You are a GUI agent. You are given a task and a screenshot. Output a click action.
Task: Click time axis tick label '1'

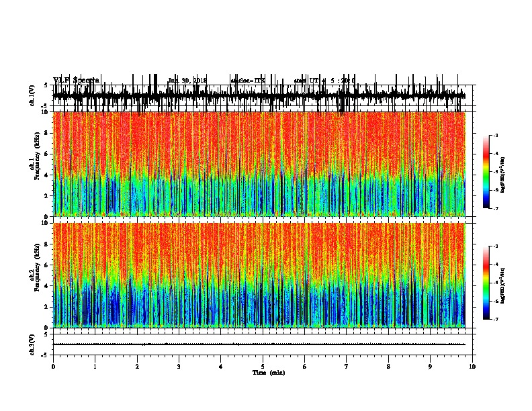point(95,366)
